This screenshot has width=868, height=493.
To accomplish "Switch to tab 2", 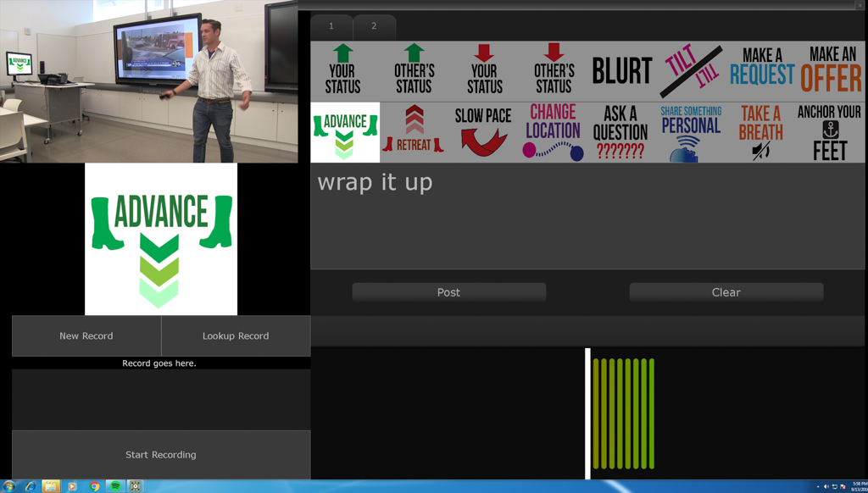I will coord(374,26).
